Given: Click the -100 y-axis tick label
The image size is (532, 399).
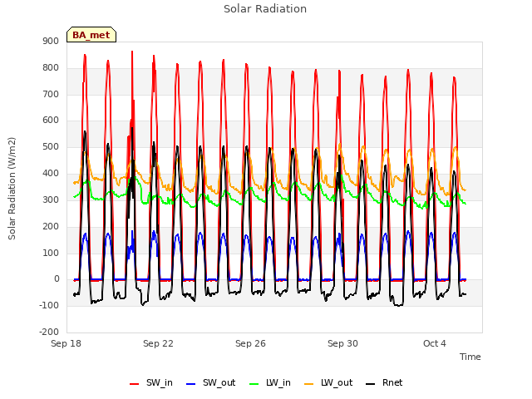Looking at the screenshot, I should (49, 305).
